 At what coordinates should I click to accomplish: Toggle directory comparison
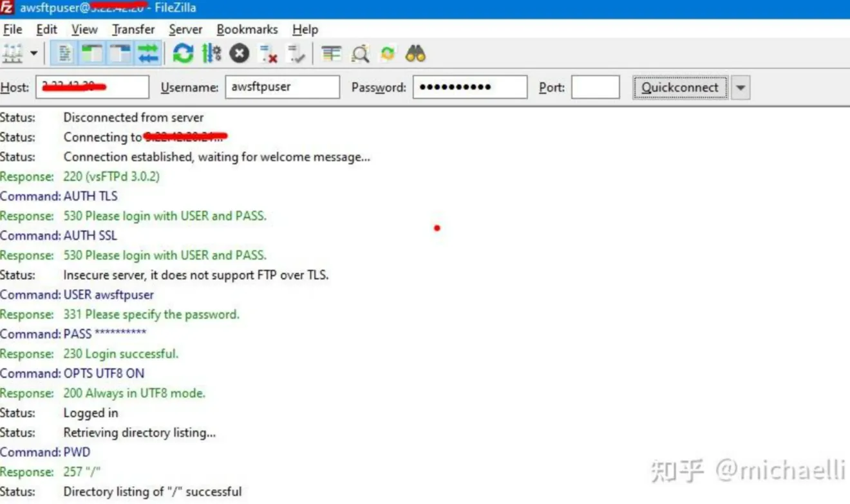pyautogui.click(x=359, y=54)
